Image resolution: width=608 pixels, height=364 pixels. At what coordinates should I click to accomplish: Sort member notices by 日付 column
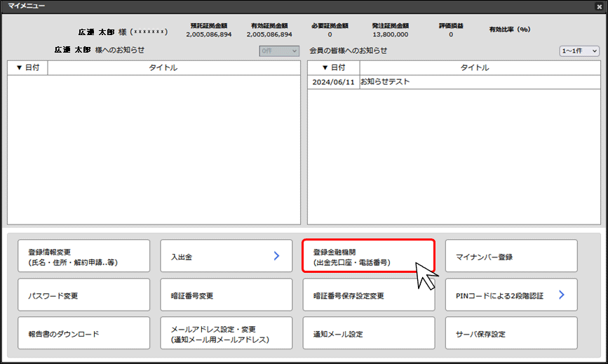coord(333,68)
